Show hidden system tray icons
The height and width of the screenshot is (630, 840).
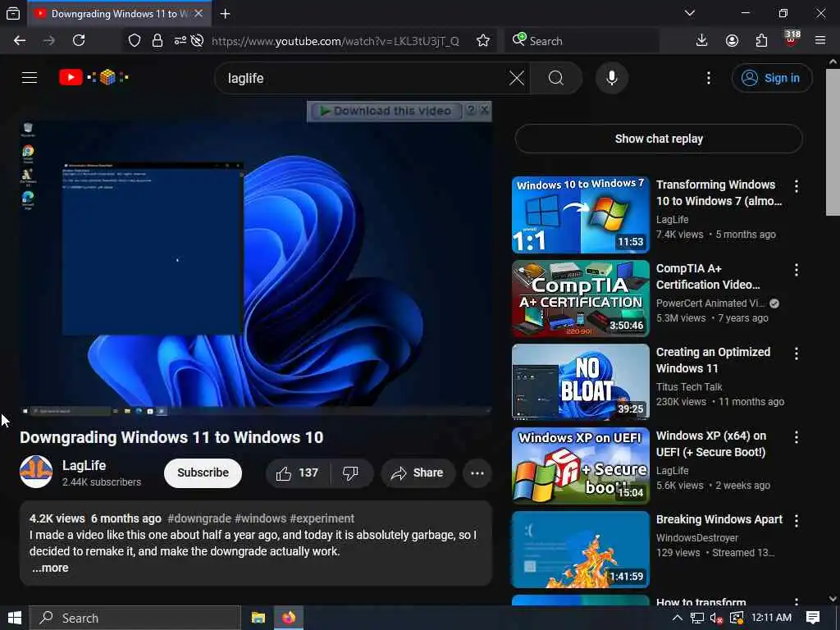coord(677,619)
